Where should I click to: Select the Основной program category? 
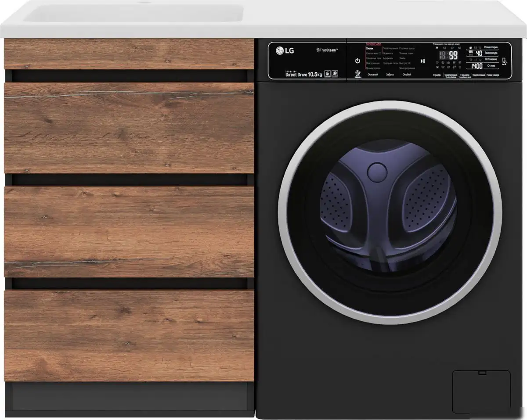tap(372, 75)
